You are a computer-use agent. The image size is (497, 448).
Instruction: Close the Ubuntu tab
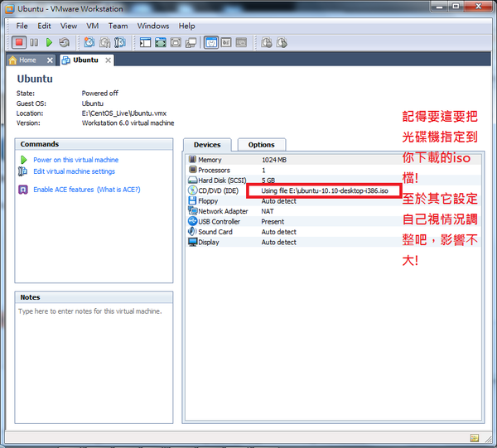point(108,60)
